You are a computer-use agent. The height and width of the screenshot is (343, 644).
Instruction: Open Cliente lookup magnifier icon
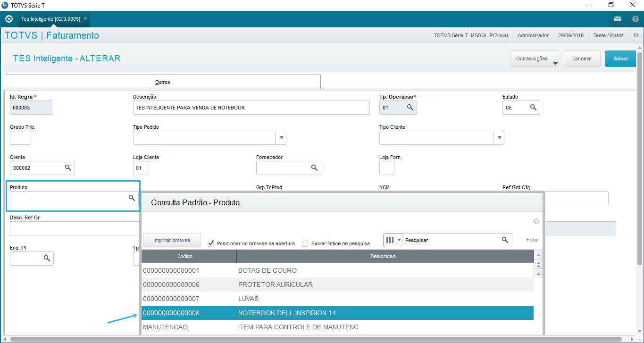(x=68, y=168)
